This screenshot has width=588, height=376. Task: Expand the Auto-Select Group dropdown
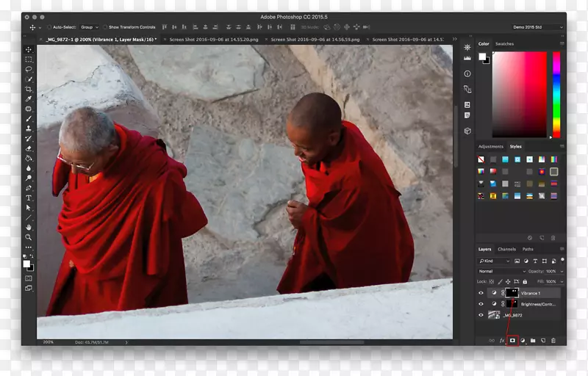click(89, 27)
